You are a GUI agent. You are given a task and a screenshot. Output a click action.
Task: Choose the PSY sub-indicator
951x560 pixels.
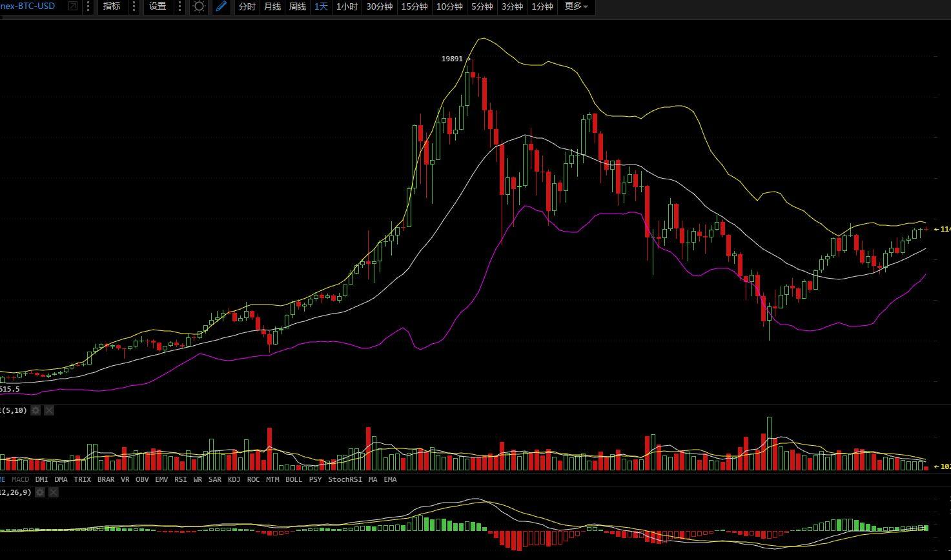click(315, 479)
